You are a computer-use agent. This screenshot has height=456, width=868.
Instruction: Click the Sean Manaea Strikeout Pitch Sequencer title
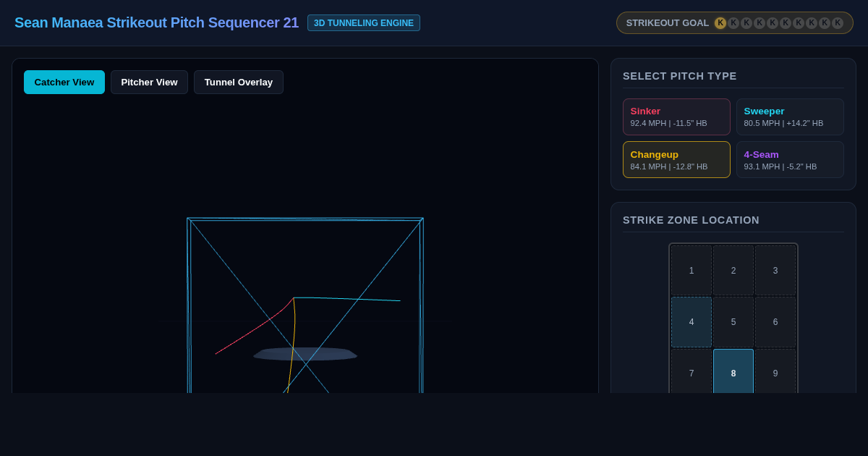pos(156,22)
